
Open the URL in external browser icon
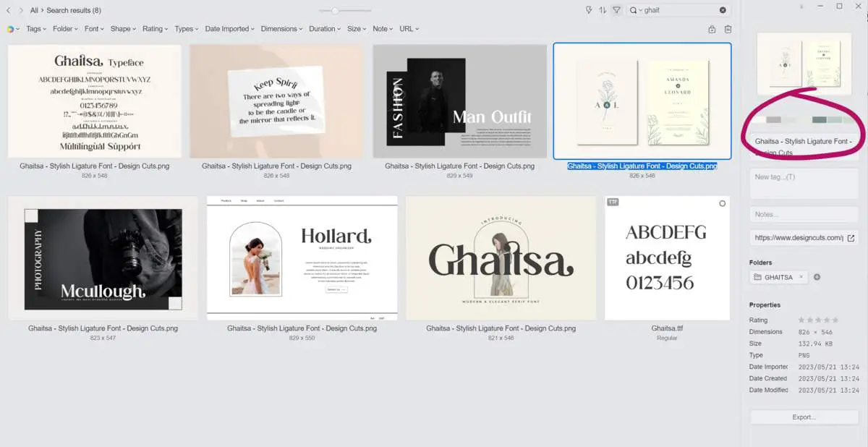[851, 238]
